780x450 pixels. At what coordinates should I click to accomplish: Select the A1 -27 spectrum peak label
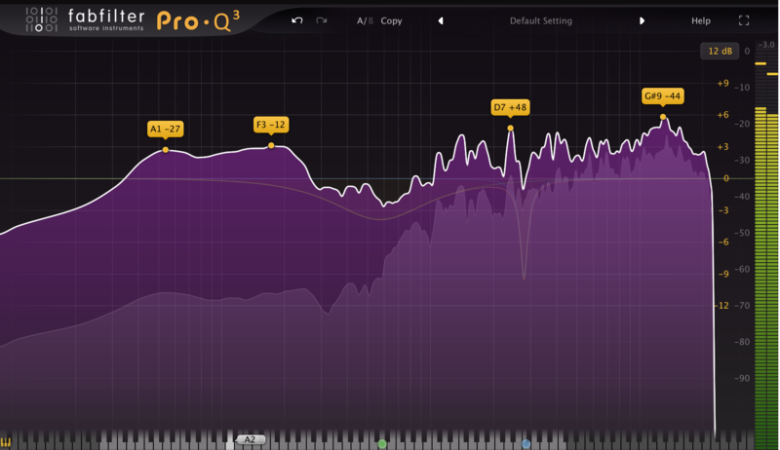(165, 129)
